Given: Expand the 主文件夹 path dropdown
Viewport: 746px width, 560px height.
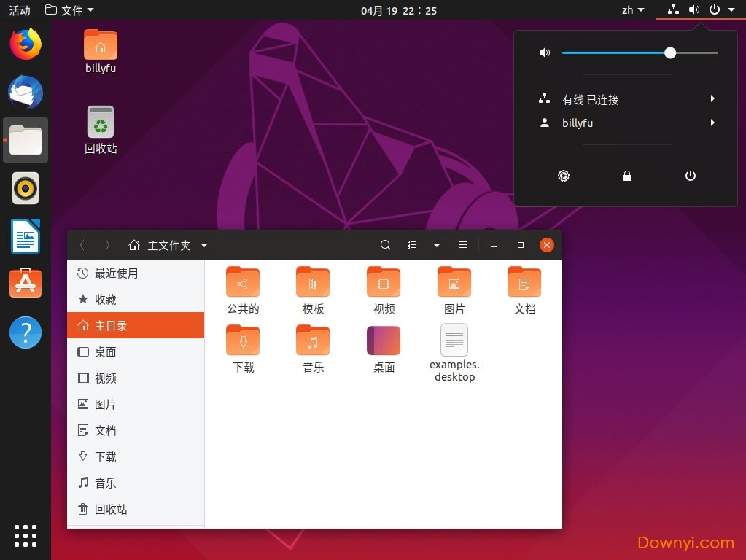Looking at the screenshot, I should click(204, 246).
